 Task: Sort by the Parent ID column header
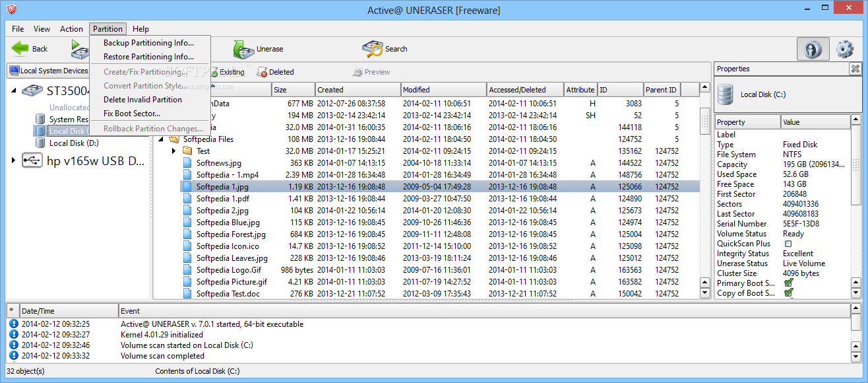click(662, 90)
